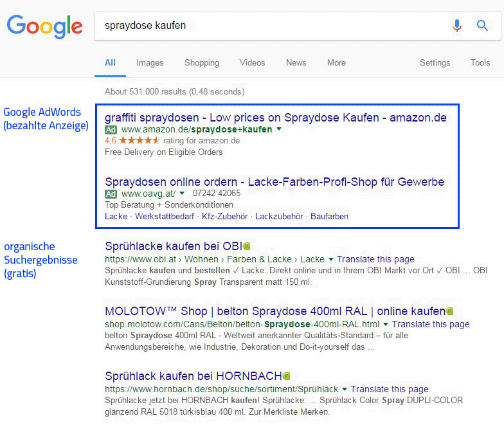This screenshot has width=504, height=425.
Task: Open dropdown arrow after molotow.com URL
Action: point(386,324)
